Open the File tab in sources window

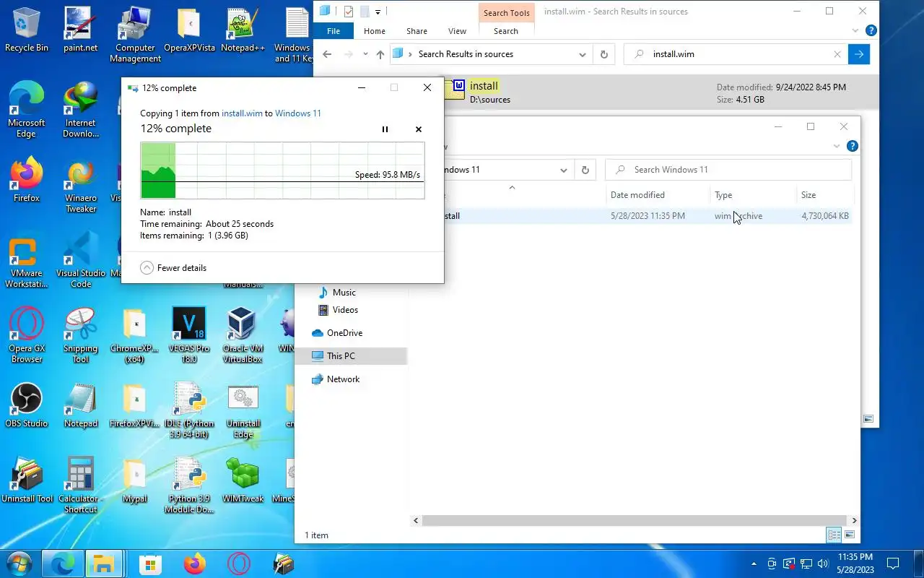coord(334,31)
